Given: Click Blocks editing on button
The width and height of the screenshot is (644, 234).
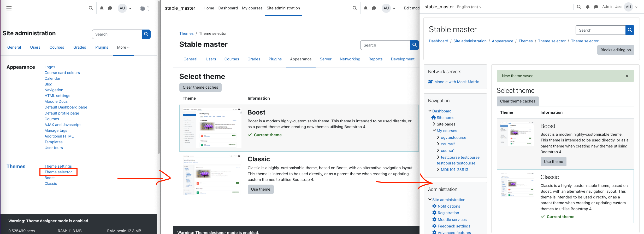Looking at the screenshot, I should 616,50.
